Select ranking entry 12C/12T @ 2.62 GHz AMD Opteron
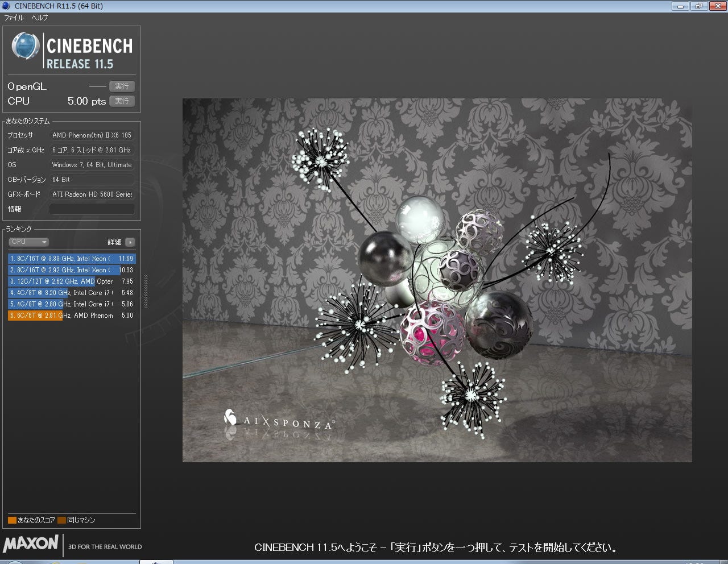The image size is (728, 564). (72, 281)
